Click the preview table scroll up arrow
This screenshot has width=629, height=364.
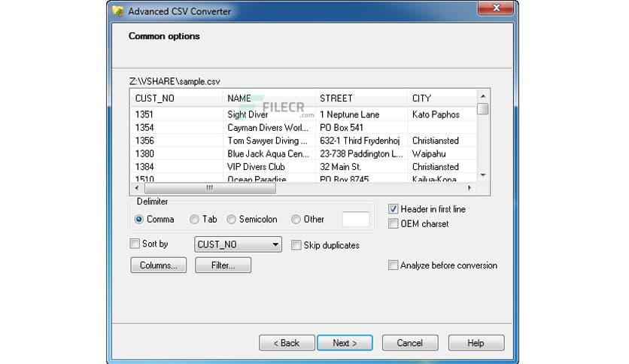click(x=483, y=96)
